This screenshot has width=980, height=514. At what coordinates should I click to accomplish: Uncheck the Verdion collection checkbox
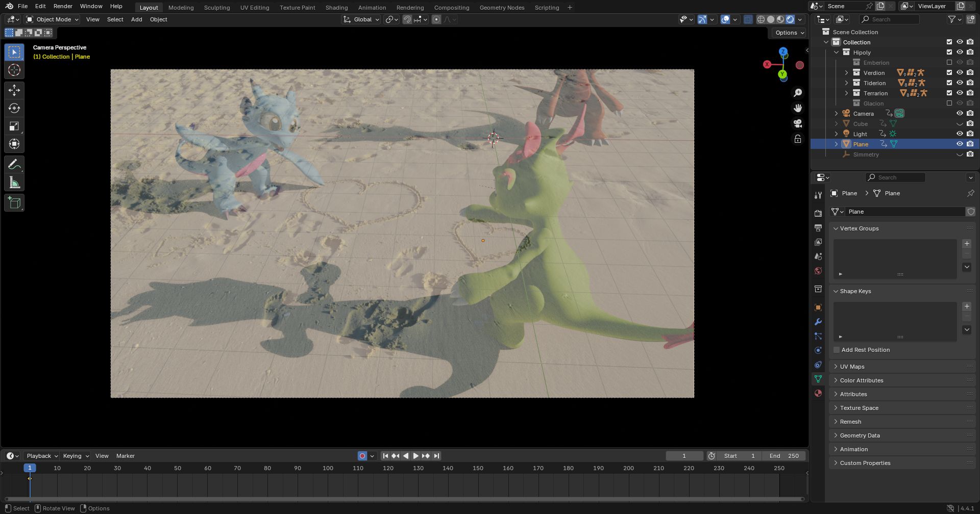949,72
